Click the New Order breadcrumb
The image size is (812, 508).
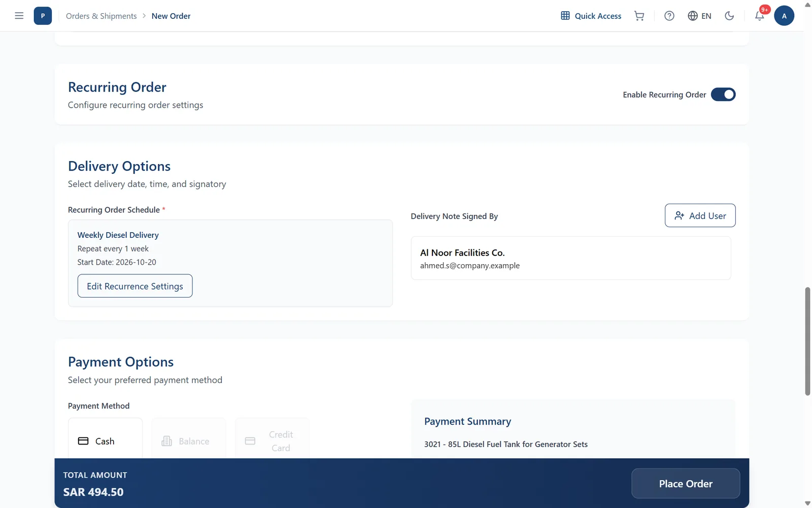[171, 16]
